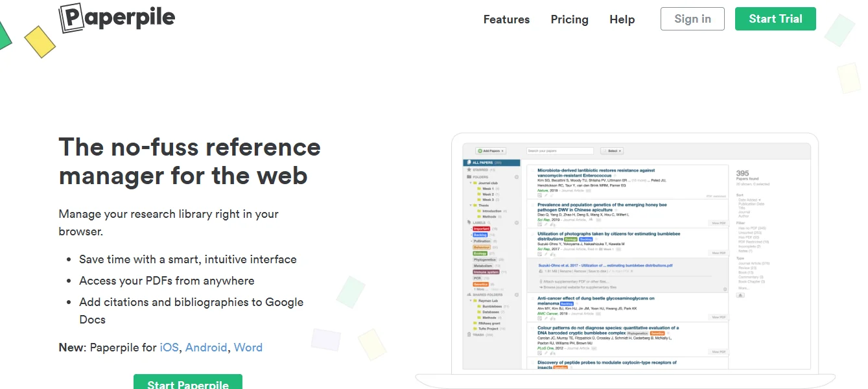868x389 pixels.
Task: Sort papers by Publication Date
Action: (x=751, y=204)
